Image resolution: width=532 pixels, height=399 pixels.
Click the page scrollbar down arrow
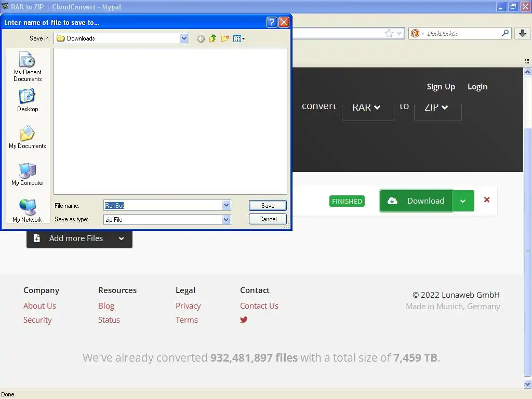527,384
